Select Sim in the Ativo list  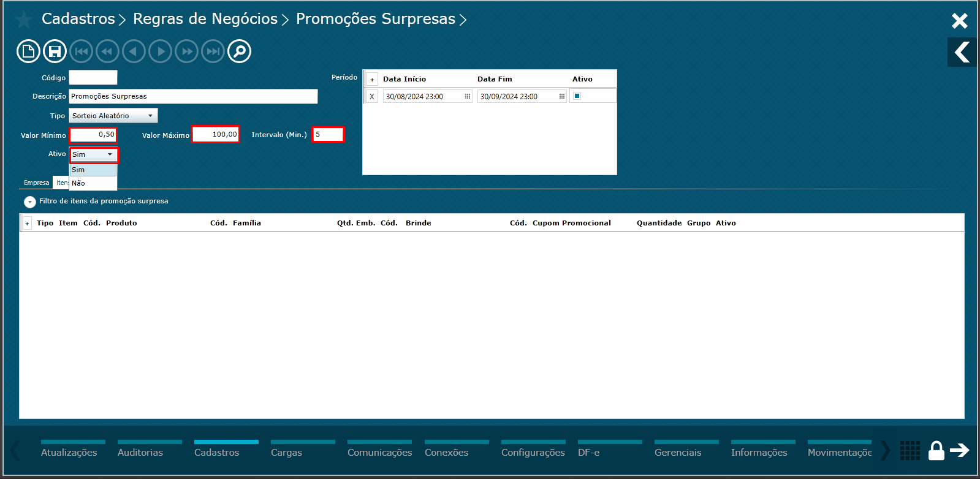(93, 170)
